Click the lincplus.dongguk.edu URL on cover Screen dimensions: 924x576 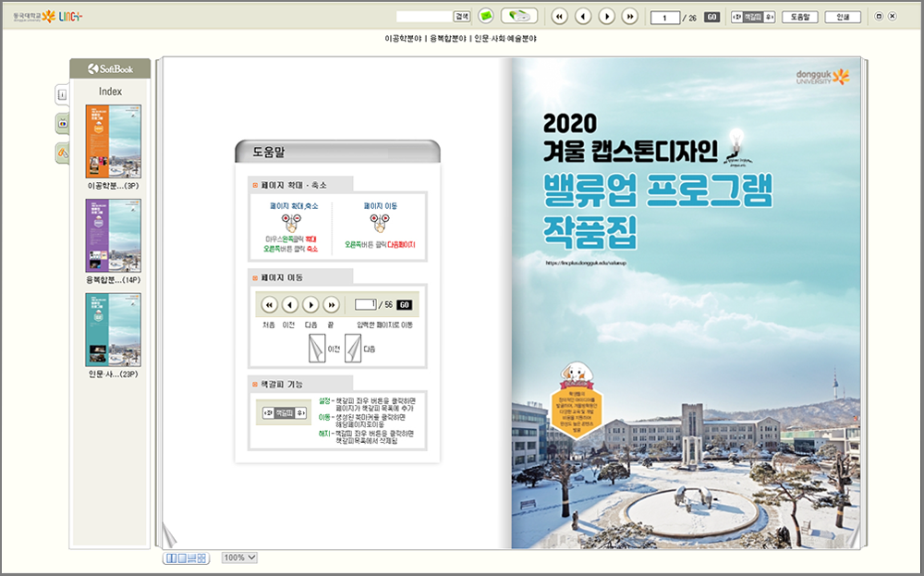pos(586,263)
